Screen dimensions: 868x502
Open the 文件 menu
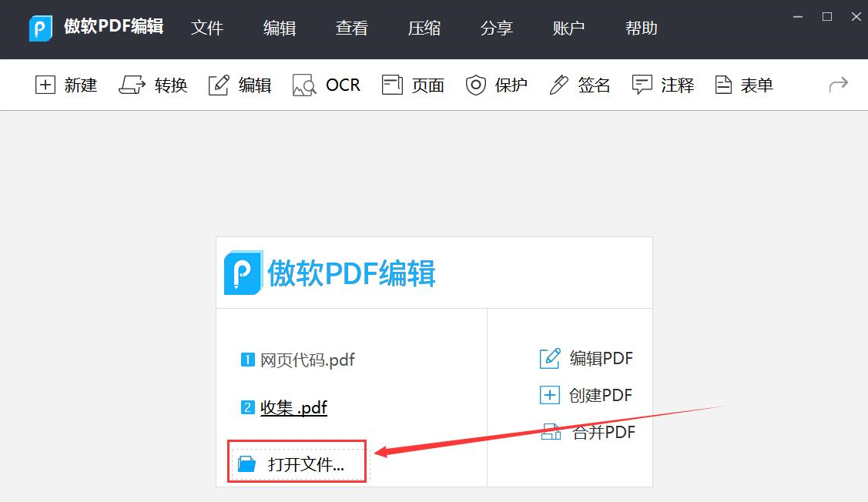207,28
